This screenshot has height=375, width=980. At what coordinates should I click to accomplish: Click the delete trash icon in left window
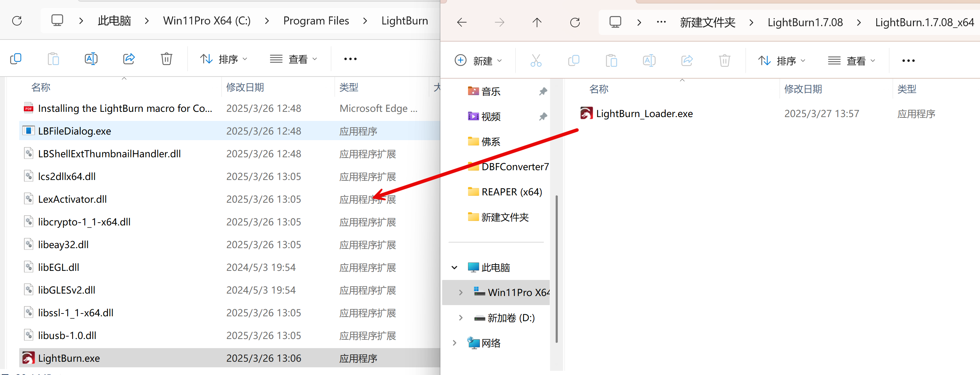(166, 59)
